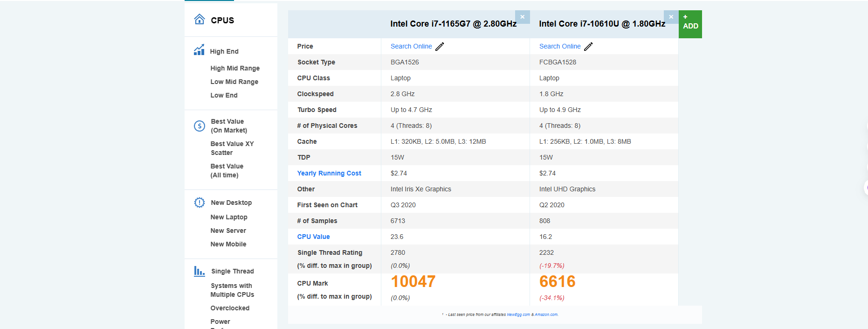Image resolution: width=868 pixels, height=329 pixels.
Task: Open the Yearly Running Cost link
Action: pyautogui.click(x=329, y=173)
